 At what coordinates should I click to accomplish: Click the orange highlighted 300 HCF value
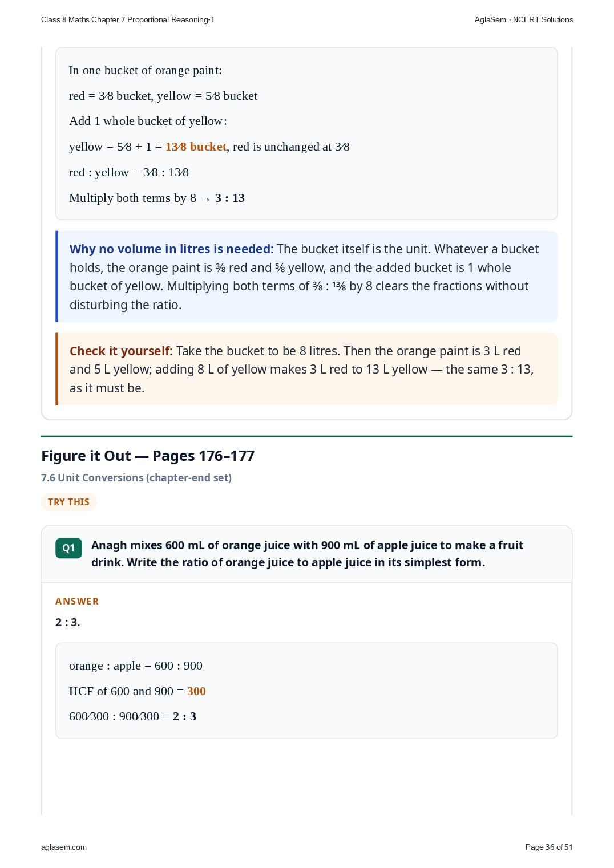pos(196,691)
